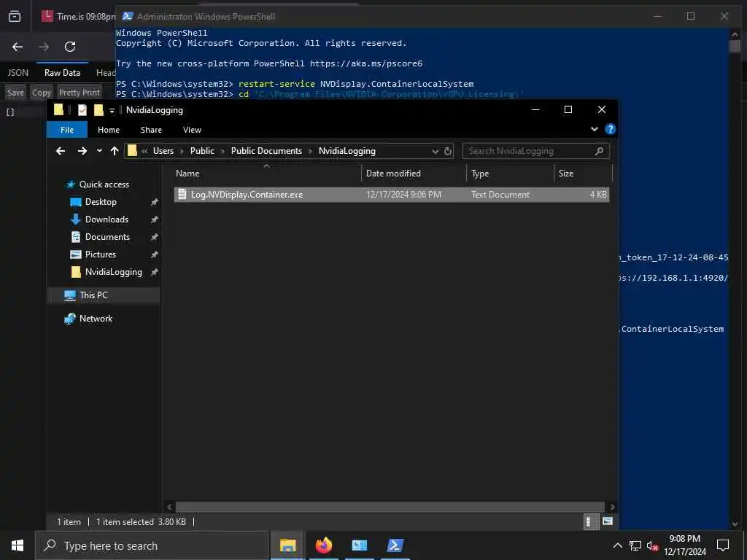Click NvidiaLogging in the address breadcrumb

pos(347,151)
